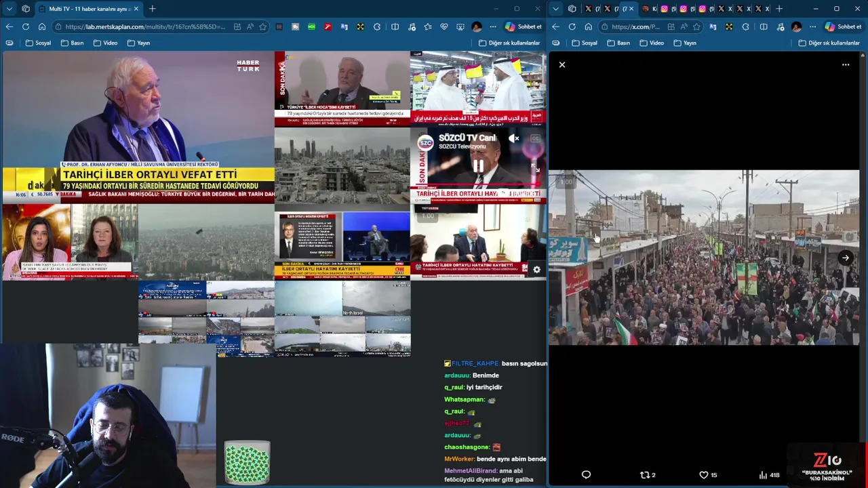This screenshot has width=868, height=488.
Task: Open Settings and more in X browser
Action: click(812, 26)
